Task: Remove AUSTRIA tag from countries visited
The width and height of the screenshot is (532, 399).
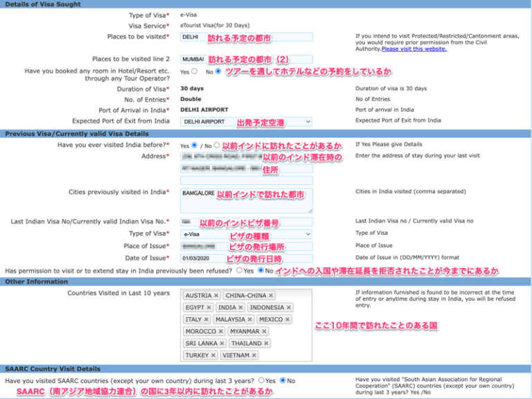Action: click(216, 296)
